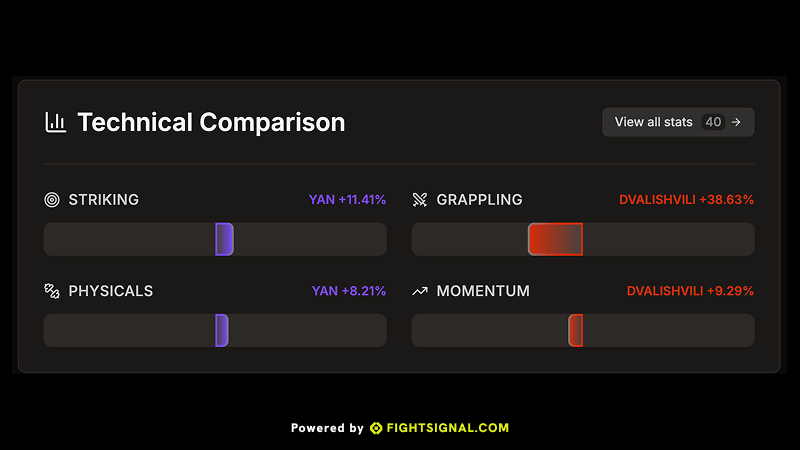
Task: Click the red Grappling bar indicator
Action: 555,239
